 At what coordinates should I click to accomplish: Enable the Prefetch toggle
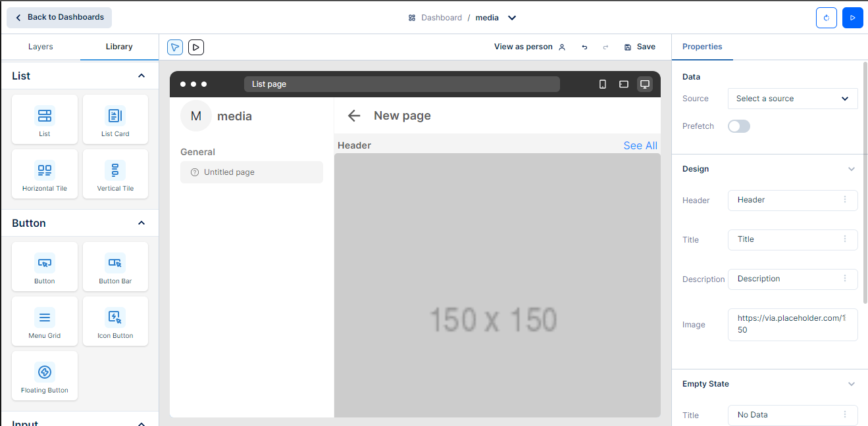739,126
